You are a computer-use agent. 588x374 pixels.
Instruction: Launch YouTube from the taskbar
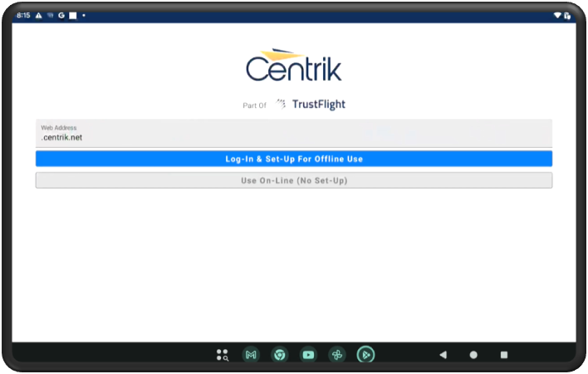coord(308,355)
